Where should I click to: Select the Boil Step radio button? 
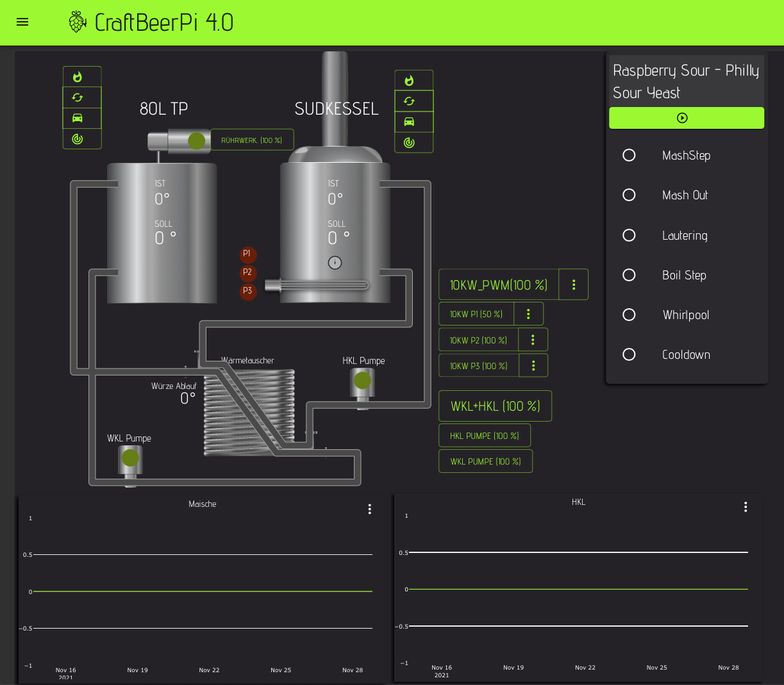point(629,275)
